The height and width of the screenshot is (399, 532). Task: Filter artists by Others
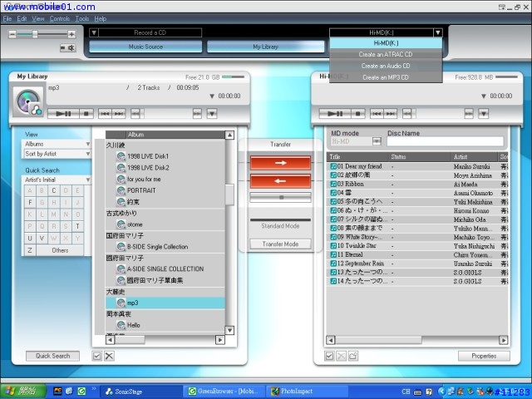60,250
